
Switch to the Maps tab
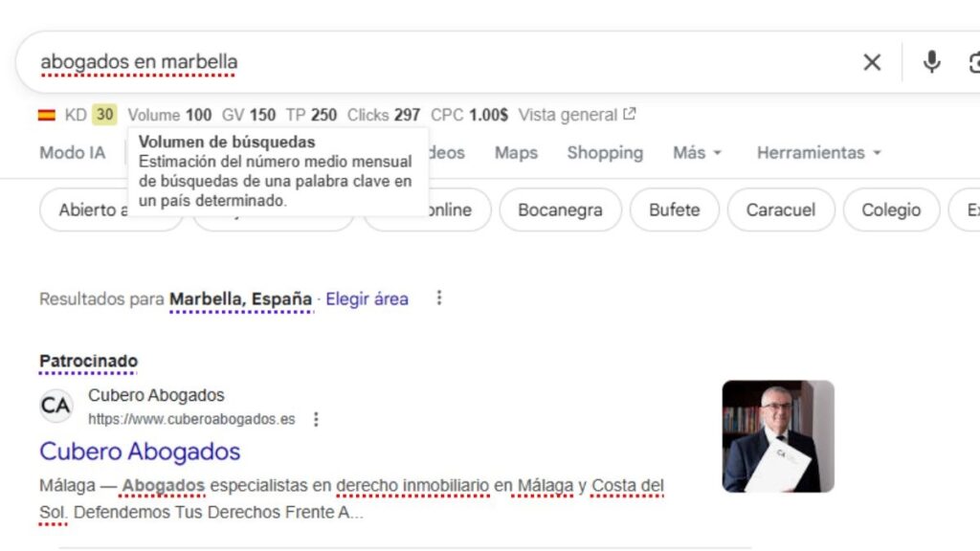(516, 152)
